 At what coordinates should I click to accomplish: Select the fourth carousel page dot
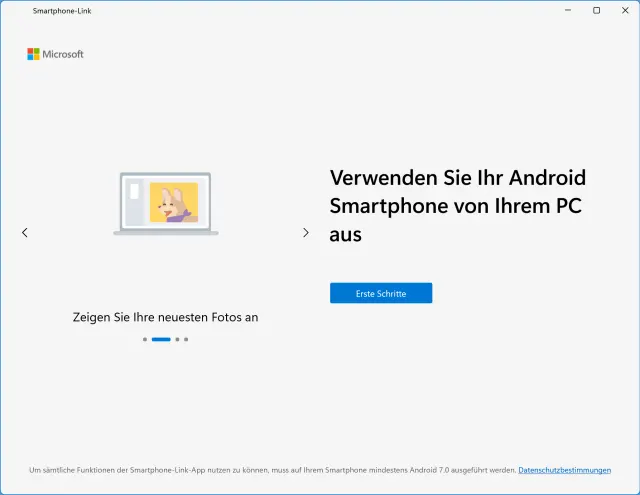click(186, 339)
